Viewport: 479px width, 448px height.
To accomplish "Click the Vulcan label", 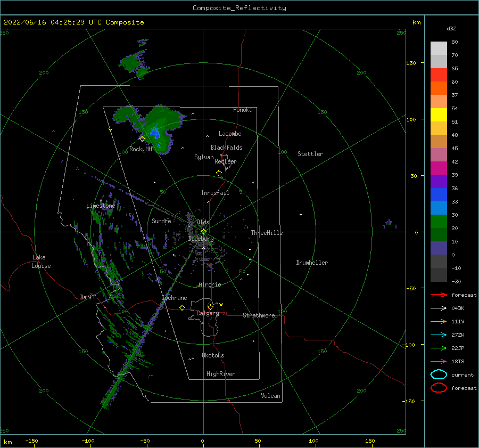I will click(270, 396).
